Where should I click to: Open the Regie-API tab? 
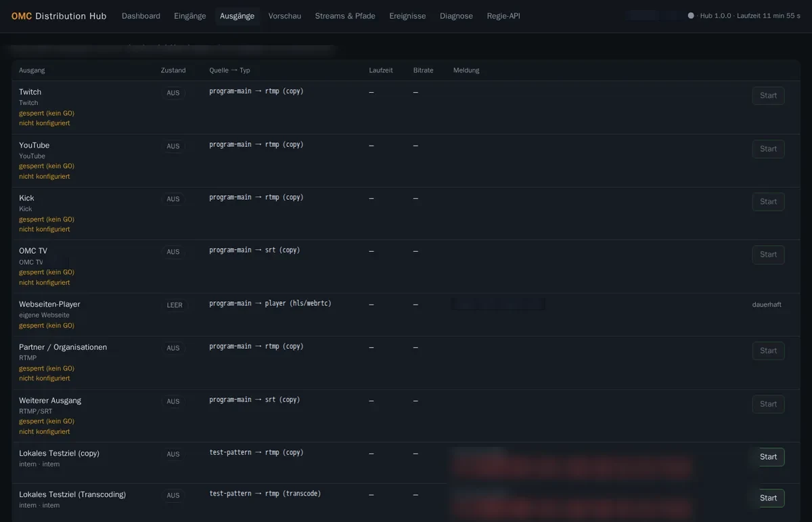[503, 16]
